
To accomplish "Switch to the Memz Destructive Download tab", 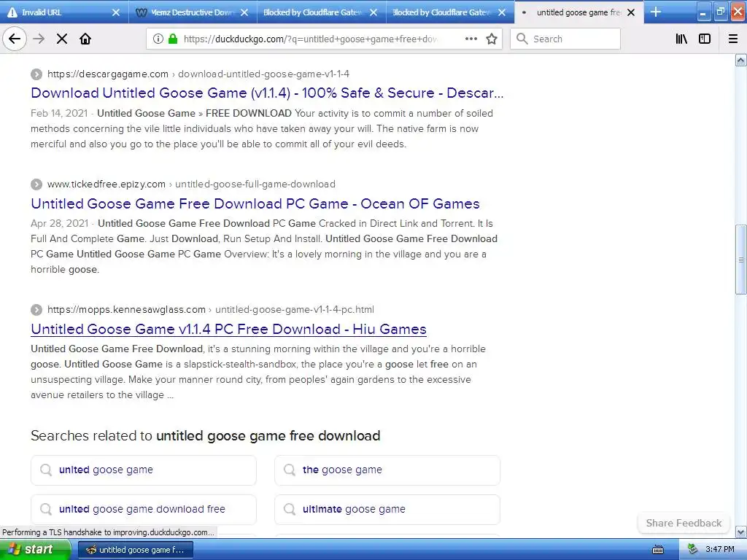I will pyautogui.click(x=193, y=12).
